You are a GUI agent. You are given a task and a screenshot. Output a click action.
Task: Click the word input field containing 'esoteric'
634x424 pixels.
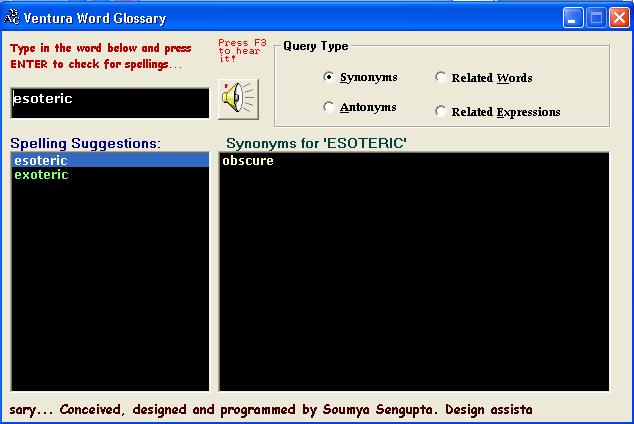(110, 102)
